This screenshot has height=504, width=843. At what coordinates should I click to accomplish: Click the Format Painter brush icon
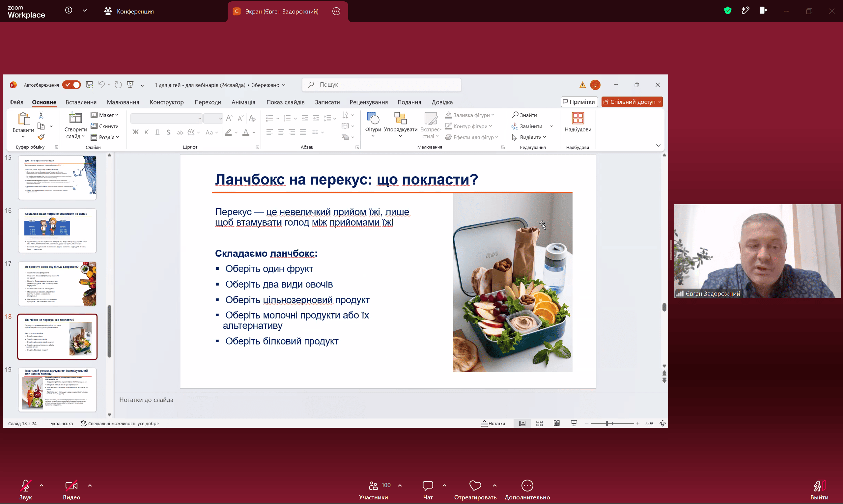click(41, 137)
